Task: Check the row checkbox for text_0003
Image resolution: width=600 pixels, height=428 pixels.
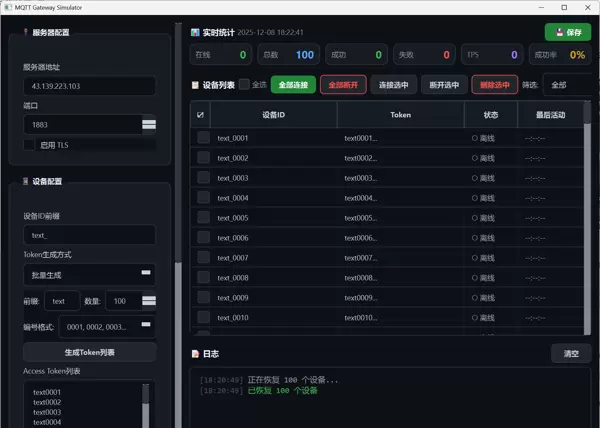Action: point(203,178)
